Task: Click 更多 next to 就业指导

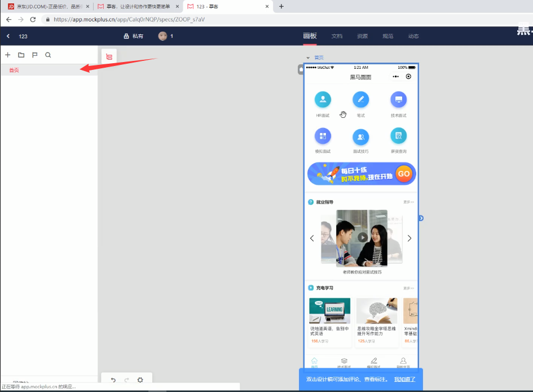Action: (408, 202)
